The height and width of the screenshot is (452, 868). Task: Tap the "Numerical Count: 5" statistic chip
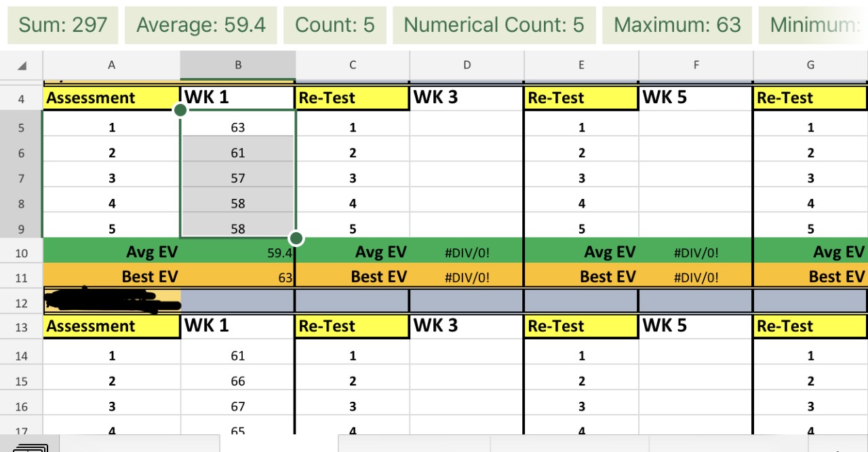click(x=494, y=25)
